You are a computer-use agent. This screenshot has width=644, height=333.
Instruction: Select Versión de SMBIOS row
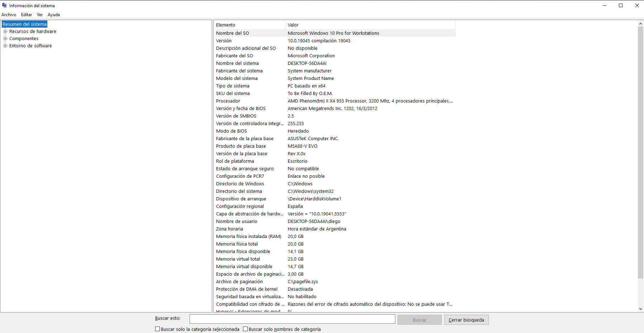click(x=335, y=116)
